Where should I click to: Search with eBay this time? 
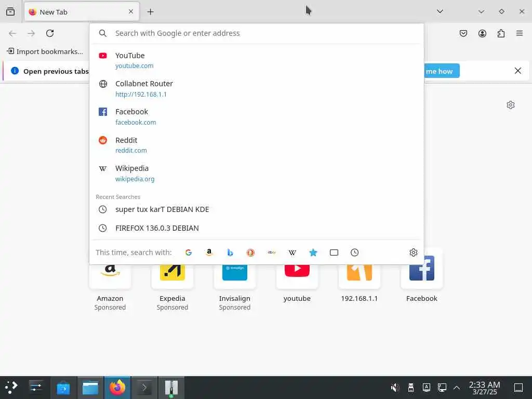tap(271, 252)
